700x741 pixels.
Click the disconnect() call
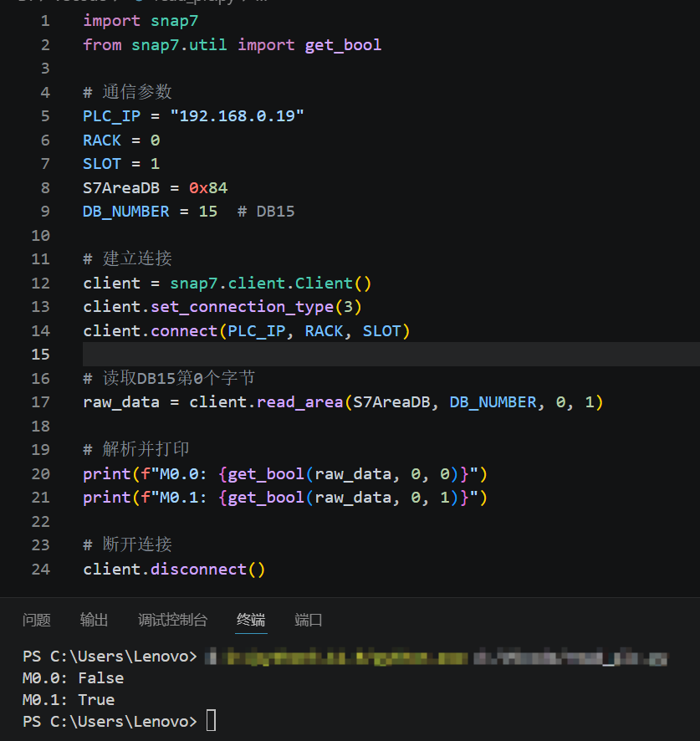coord(208,569)
